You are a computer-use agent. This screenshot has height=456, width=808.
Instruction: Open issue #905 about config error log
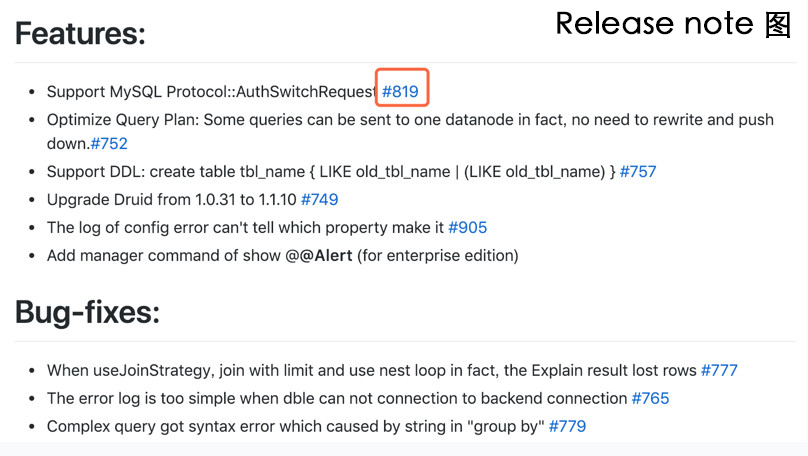[467, 228]
